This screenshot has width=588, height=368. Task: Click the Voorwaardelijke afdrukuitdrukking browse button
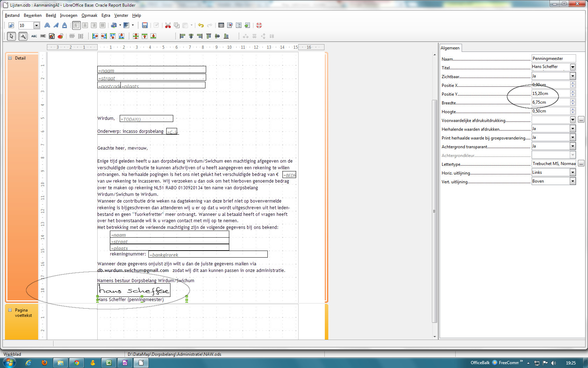(x=581, y=120)
